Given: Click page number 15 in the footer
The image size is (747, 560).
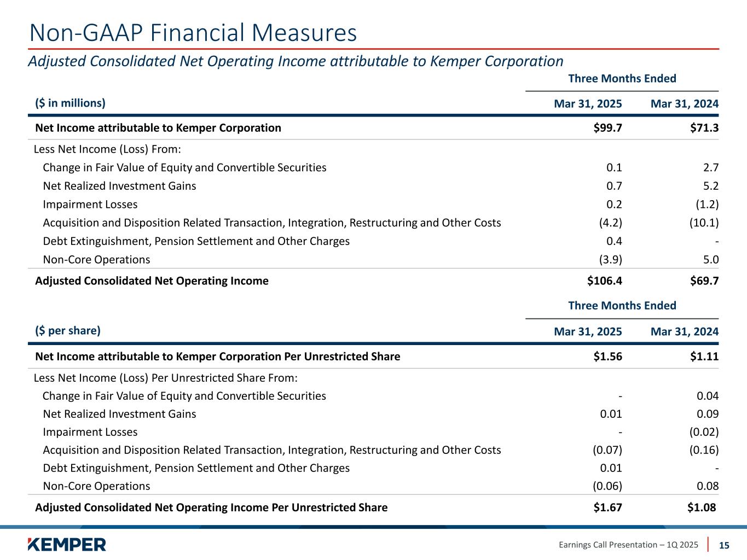Looking at the screenshot, I should [724, 545].
